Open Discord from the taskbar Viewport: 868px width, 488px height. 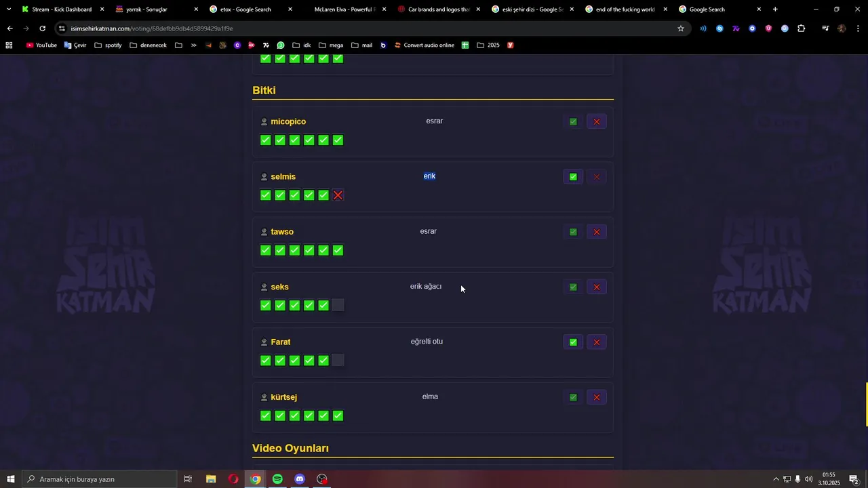pyautogui.click(x=300, y=479)
